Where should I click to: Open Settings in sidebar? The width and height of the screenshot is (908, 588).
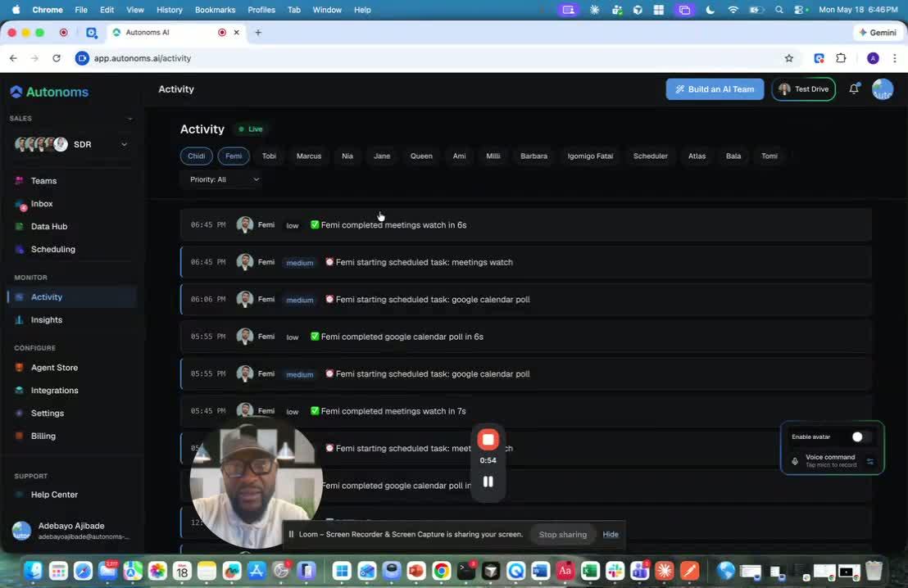47,414
